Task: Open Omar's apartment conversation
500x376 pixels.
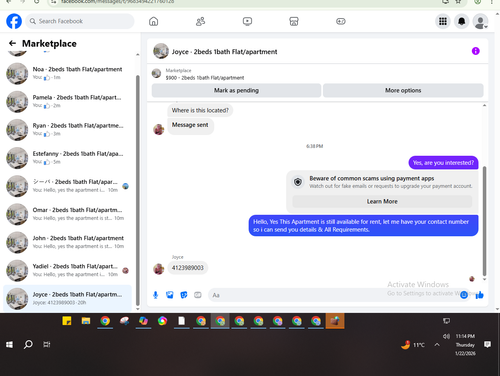Action: click(68, 214)
